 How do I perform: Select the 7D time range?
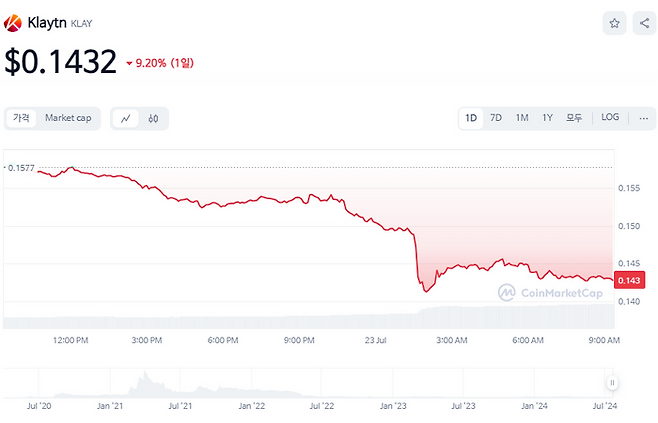496,118
